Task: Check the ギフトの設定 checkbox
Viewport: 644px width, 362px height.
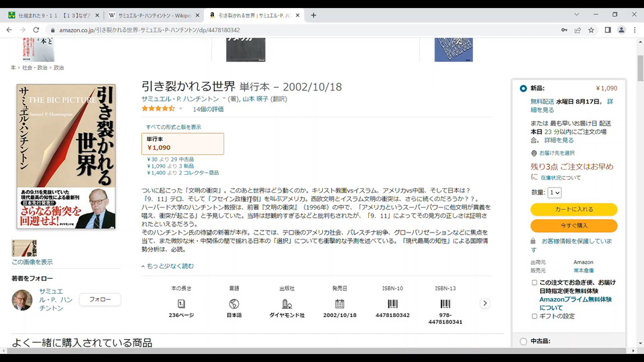Action: [x=535, y=316]
